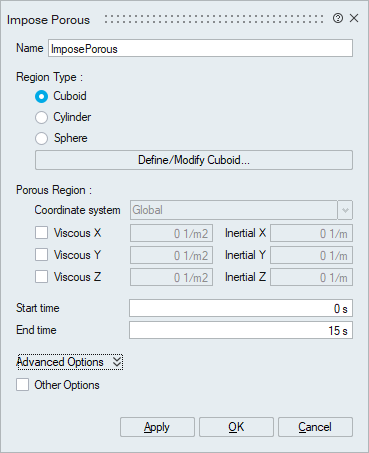Open the Coordinate system dropdown arrow

345,210
